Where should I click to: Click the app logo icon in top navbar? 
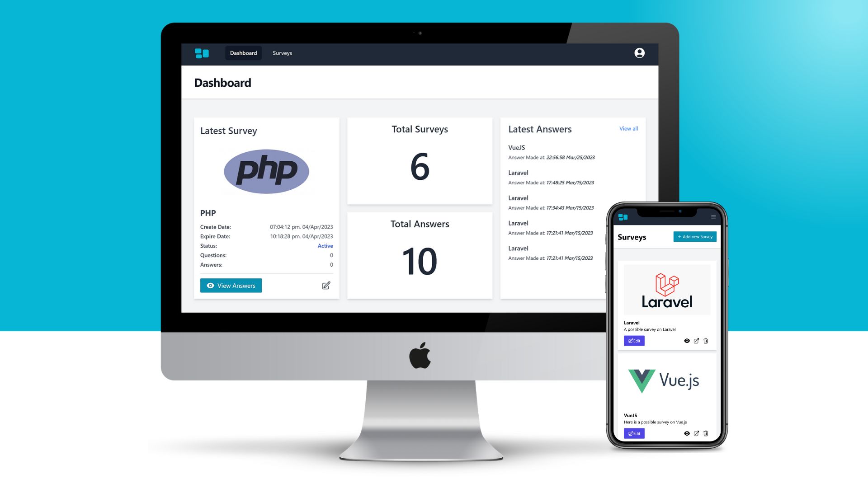pyautogui.click(x=201, y=53)
